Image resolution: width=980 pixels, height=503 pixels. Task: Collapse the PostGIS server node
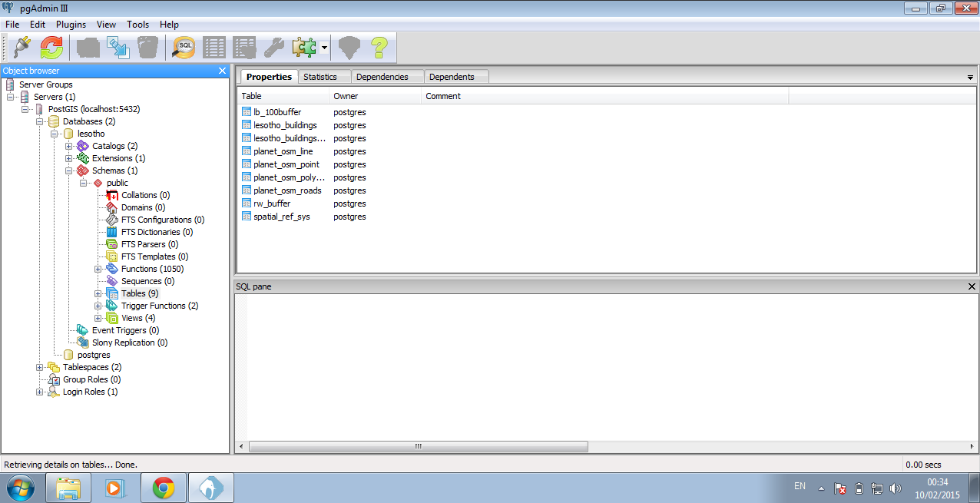pos(25,109)
